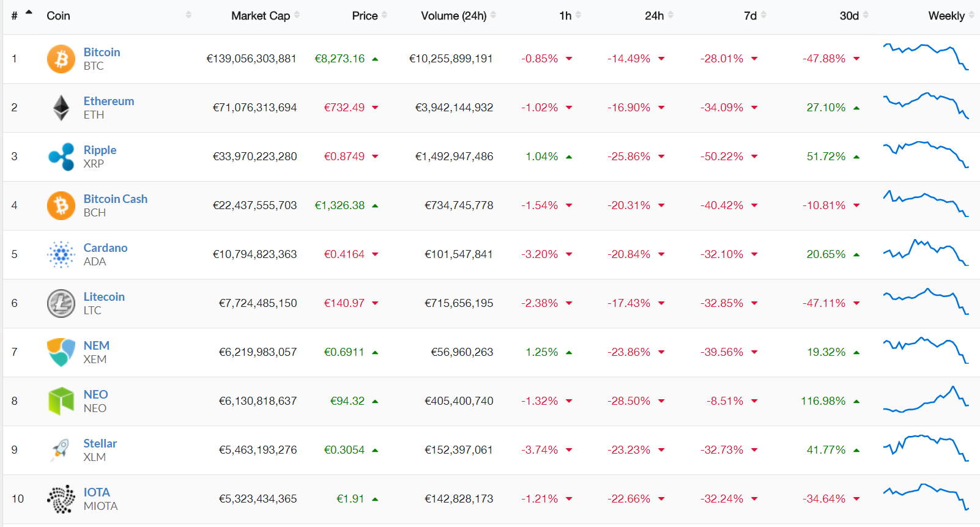Open the Bitcoin coin page link
The height and width of the screenshot is (527, 980).
coord(102,53)
